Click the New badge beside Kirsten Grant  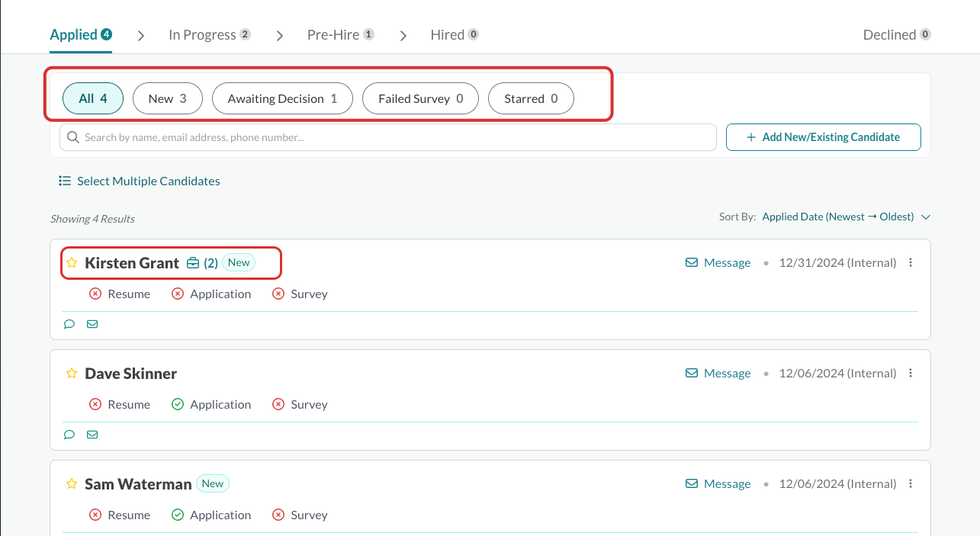tap(239, 262)
